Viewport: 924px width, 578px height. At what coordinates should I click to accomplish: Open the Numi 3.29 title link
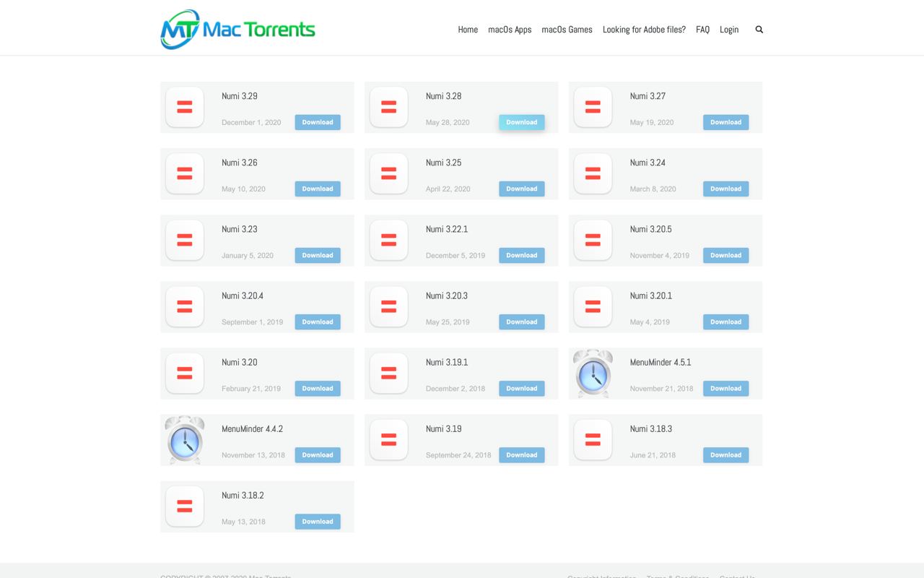[240, 96]
